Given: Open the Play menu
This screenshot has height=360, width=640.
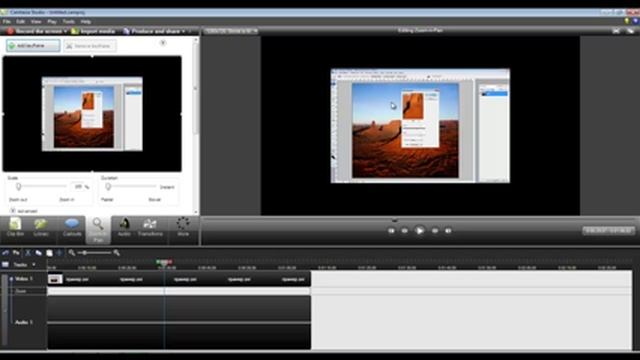Looking at the screenshot, I should coord(52,22).
